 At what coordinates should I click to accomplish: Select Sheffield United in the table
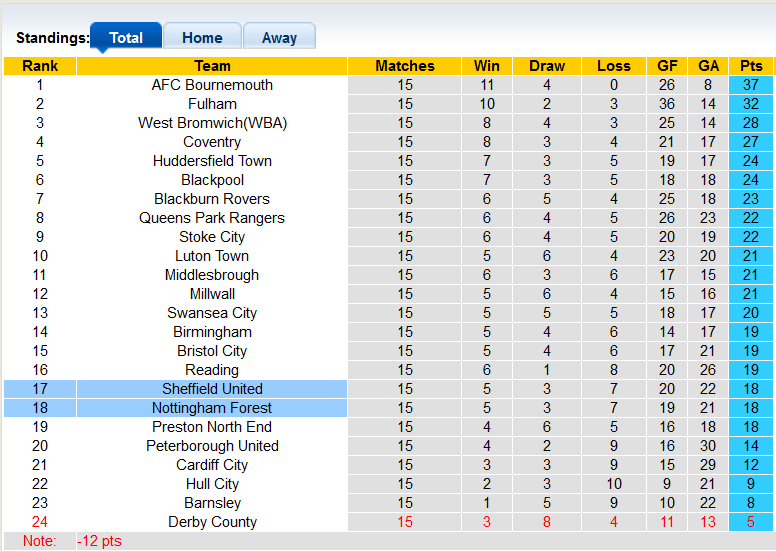212,389
